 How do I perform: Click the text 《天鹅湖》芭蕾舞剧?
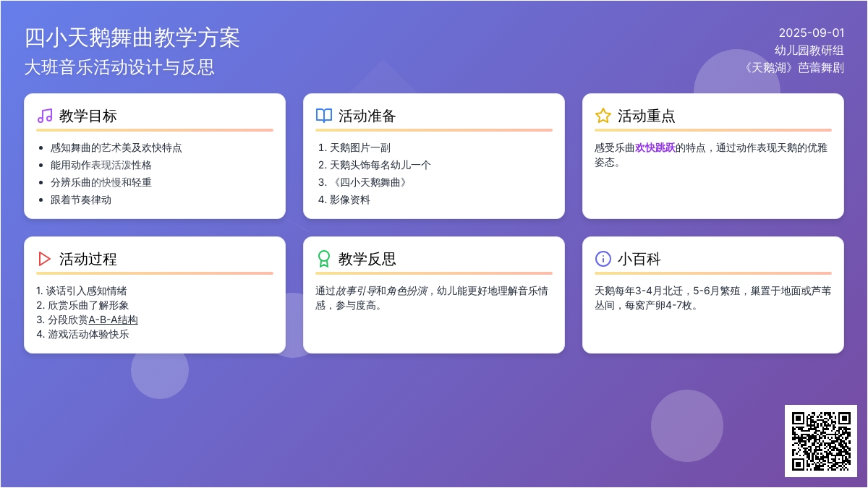pos(793,67)
